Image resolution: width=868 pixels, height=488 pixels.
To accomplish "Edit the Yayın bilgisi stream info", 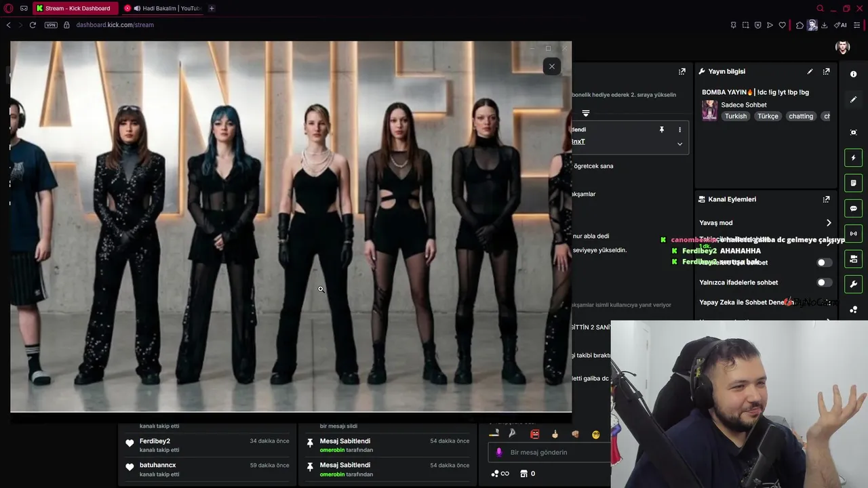I will pyautogui.click(x=810, y=71).
